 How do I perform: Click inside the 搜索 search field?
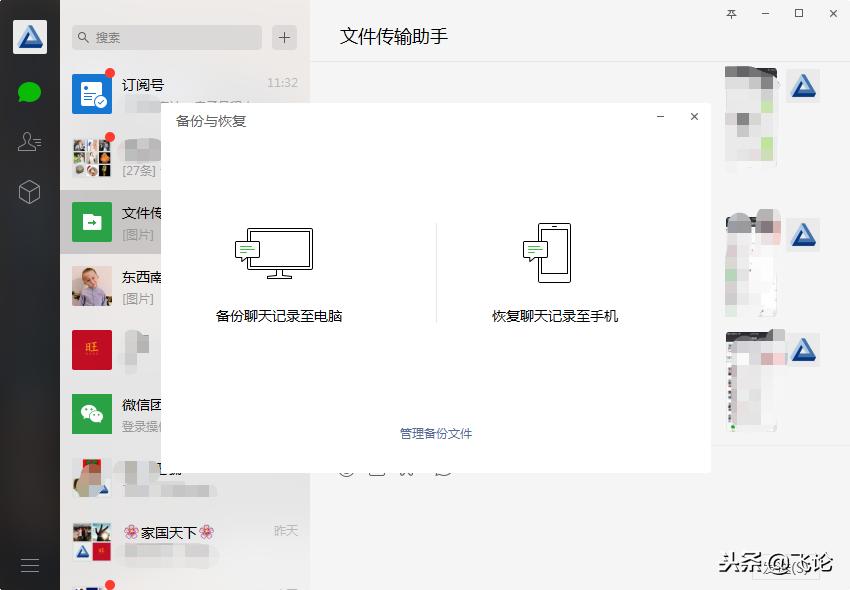tap(165, 37)
